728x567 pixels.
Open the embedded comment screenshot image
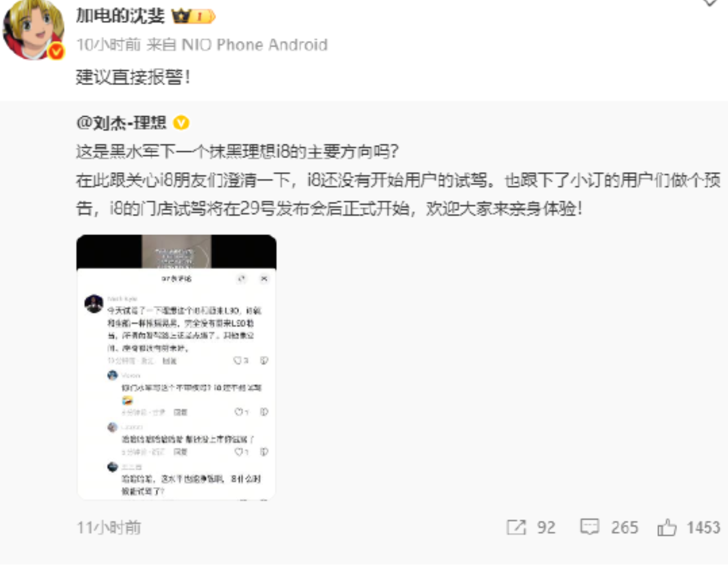point(176,367)
